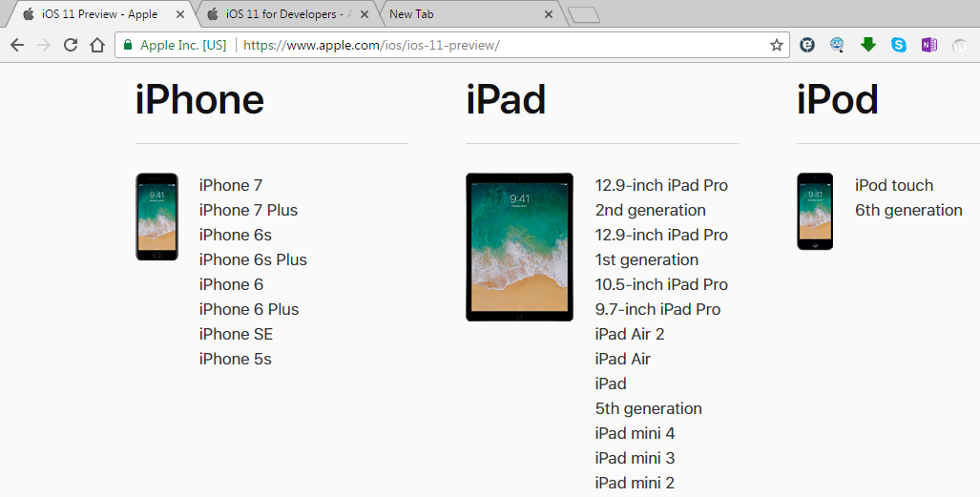Click the text iPhone 6
The height and width of the screenshot is (497, 980).
231,284
